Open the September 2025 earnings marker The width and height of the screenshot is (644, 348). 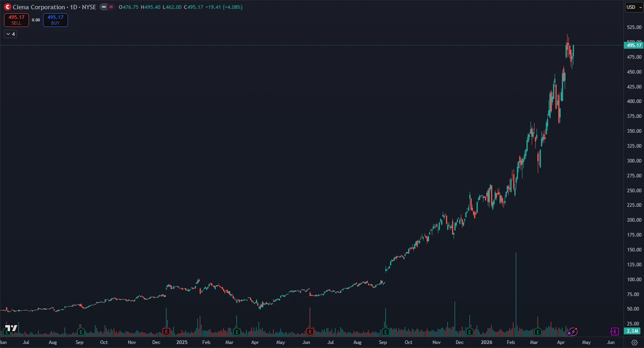click(x=386, y=332)
